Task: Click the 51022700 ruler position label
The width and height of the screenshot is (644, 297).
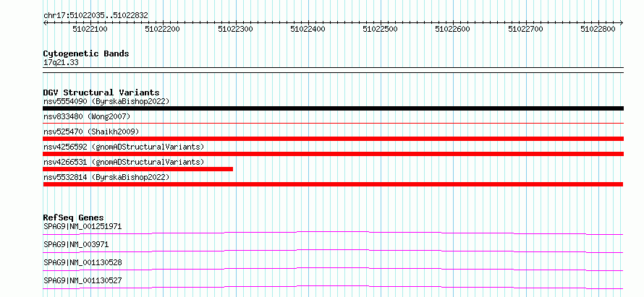Action: click(x=526, y=29)
